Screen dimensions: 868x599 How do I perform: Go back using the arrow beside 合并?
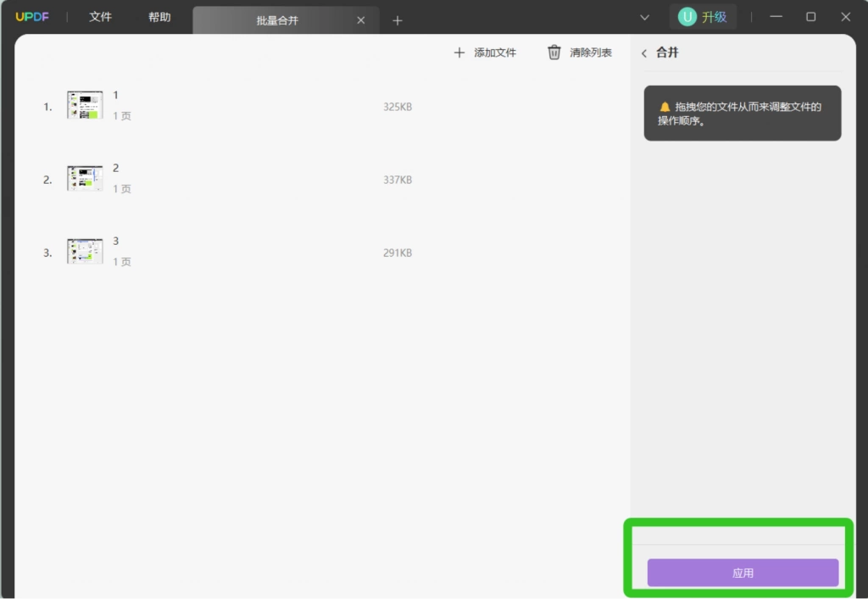pyautogui.click(x=644, y=53)
